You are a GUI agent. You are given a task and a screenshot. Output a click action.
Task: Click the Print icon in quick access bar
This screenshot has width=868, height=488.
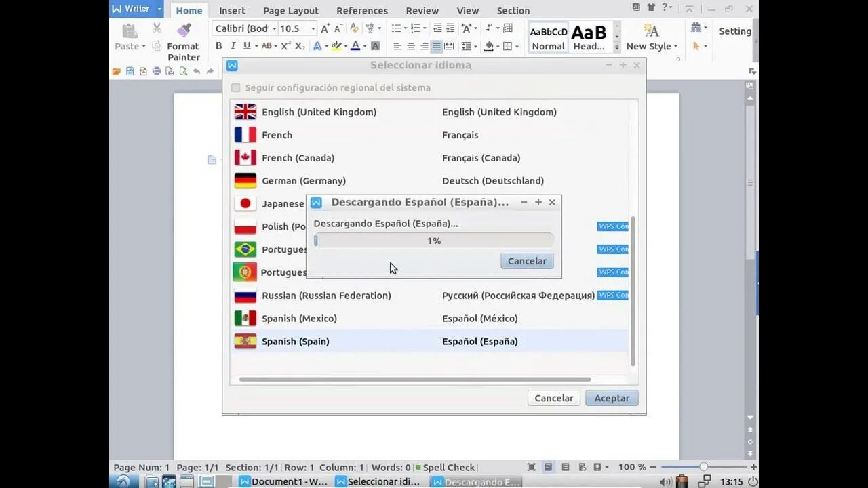point(157,71)
